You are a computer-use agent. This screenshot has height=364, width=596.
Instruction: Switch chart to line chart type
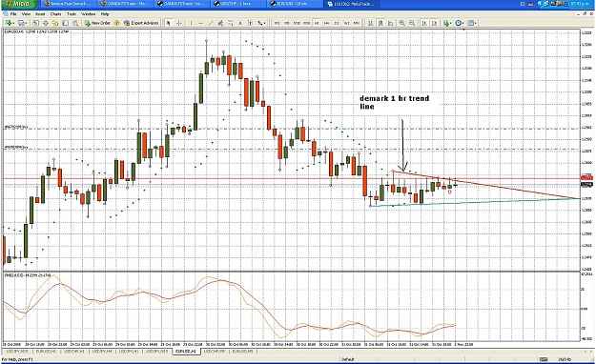click(391, 23)
